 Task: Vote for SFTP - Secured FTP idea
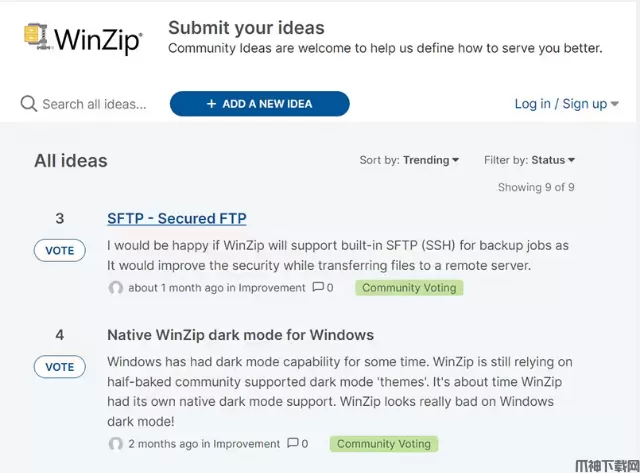60,250
